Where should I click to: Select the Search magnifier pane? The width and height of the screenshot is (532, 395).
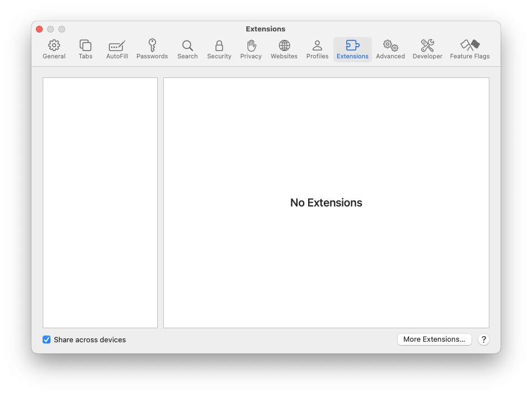coord(187,49)
